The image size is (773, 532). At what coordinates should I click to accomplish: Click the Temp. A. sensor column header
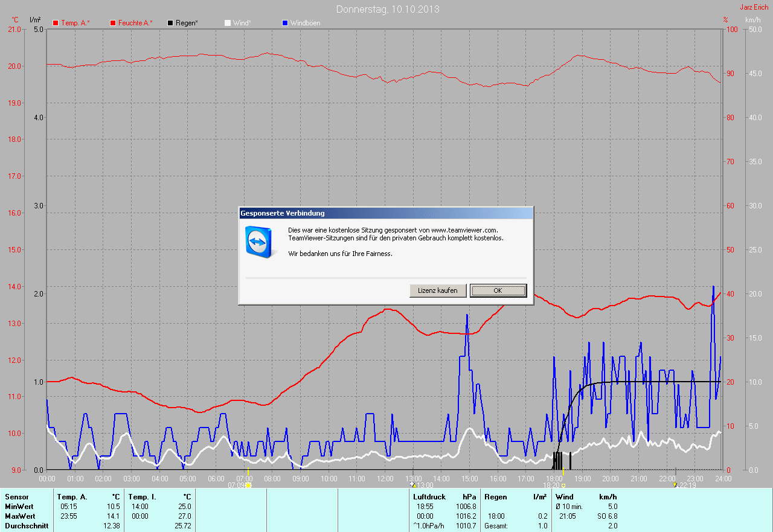click(x=72, y=497)
